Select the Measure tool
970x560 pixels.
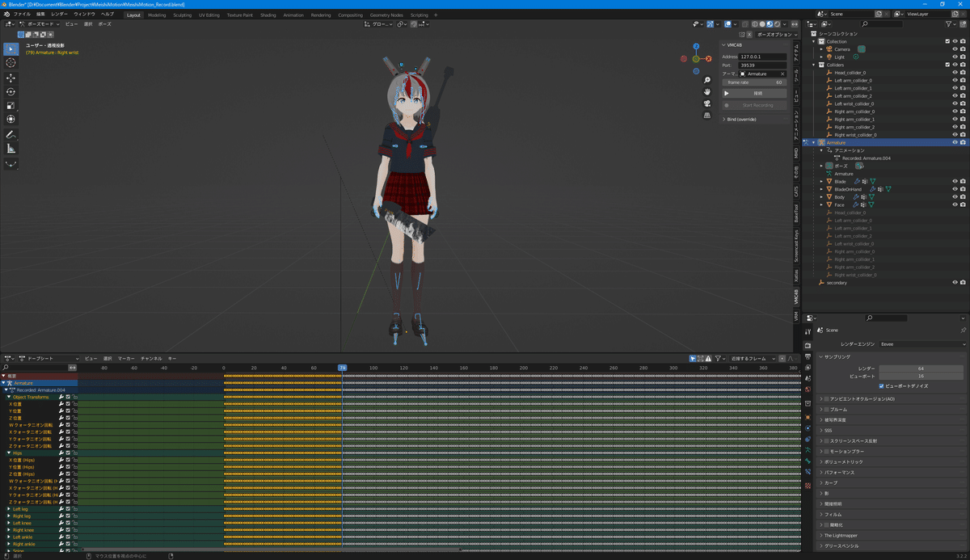(11, 149)
